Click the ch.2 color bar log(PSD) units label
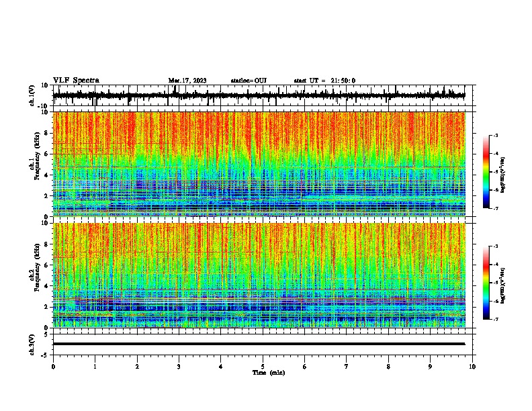This screenshot has width=532, height=411. coord(503,285)
